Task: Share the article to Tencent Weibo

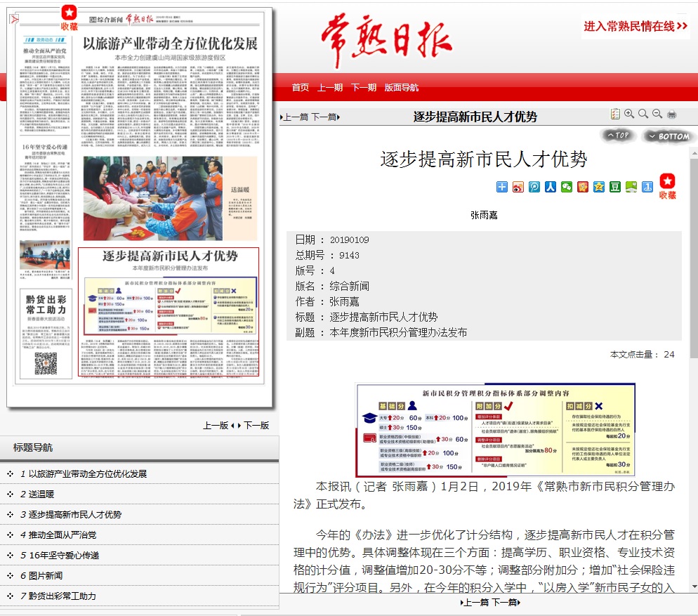Action: [534, 187]
